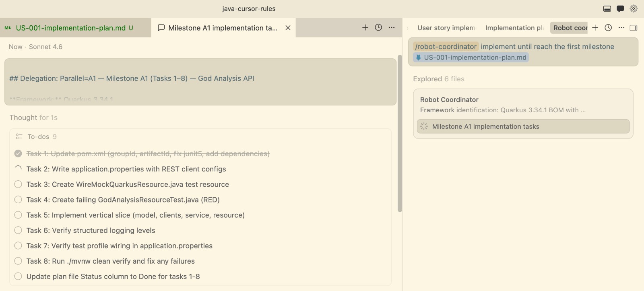Open the settings gear icon
This screenshot has height=291, width=644.
click(x=634, y=8)
